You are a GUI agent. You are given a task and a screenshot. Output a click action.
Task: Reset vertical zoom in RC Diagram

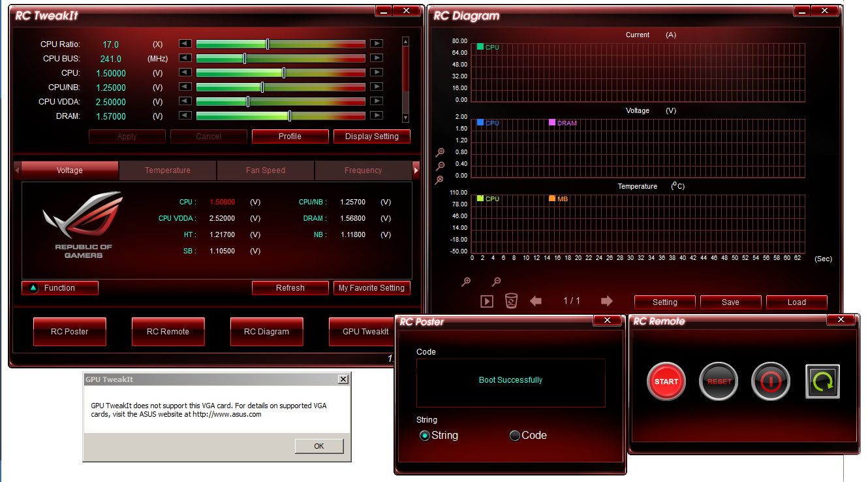441,180
